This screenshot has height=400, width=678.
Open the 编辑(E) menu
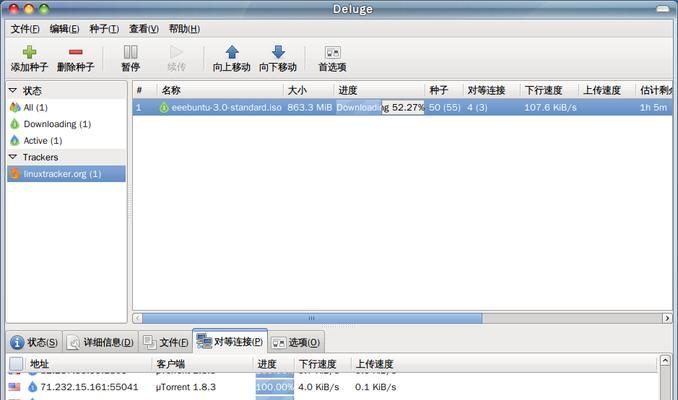tap(64, 29)
